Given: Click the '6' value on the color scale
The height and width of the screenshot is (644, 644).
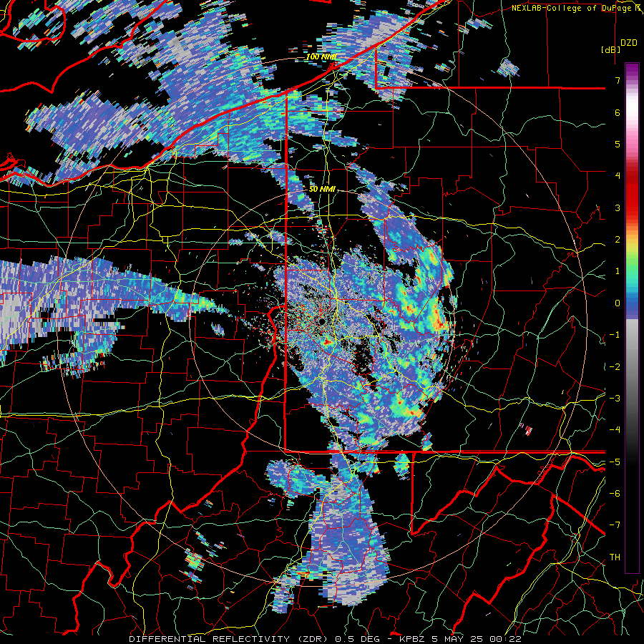Looking at the screenshot, I should [x=618, y=112].
